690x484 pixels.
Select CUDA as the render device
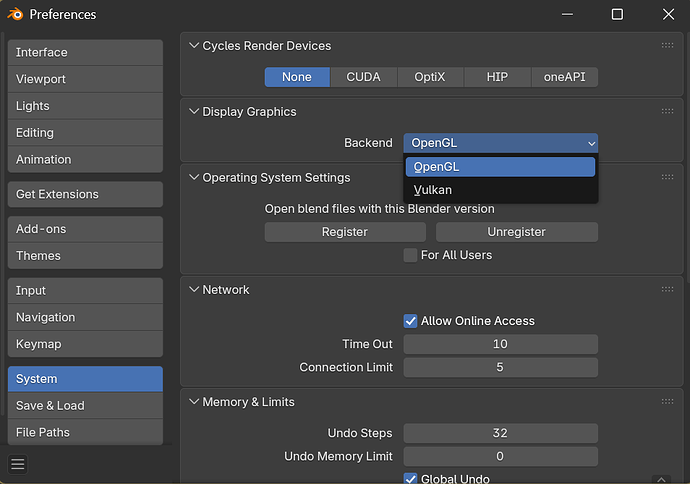pos(363,77)
